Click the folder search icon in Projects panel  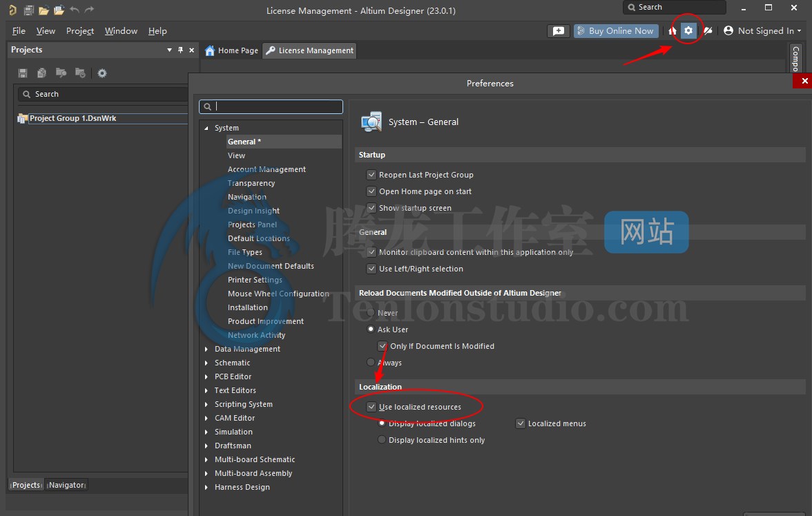[x=61, y=73]
